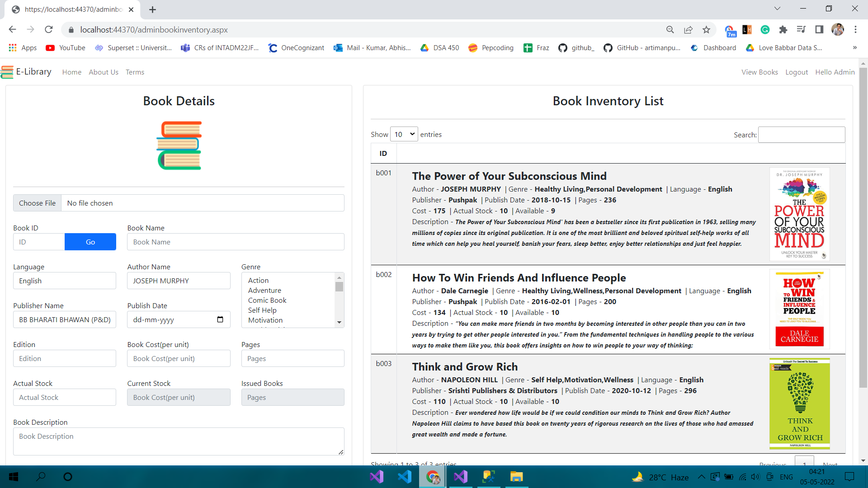Open the Show entries dropdown
This screenshot has width=868, height=488.
click(x=404, y=134)
